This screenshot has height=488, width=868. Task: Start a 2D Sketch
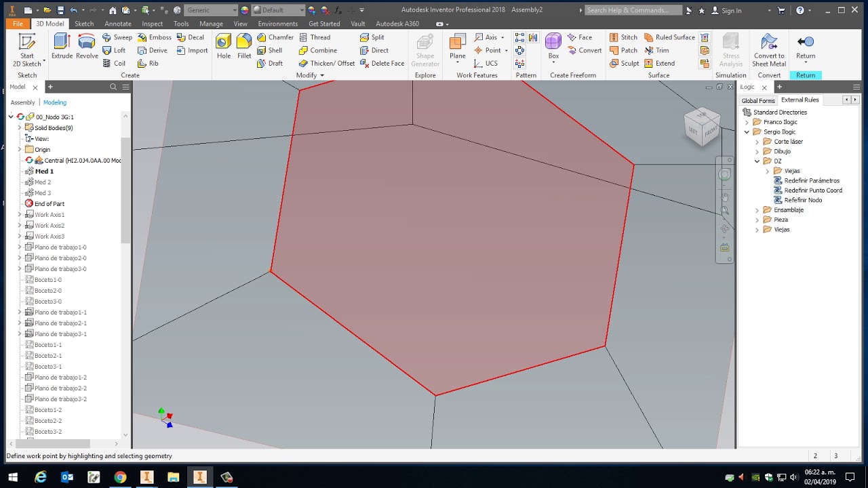[x=27, y=49]
